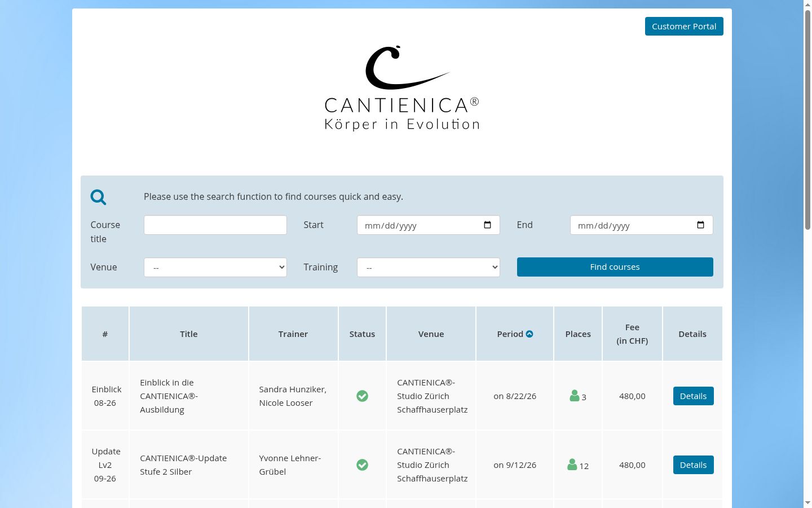Viewport: 812px width, 508px height.
Task: Click the Places column header
Action: tap(578, 334)
